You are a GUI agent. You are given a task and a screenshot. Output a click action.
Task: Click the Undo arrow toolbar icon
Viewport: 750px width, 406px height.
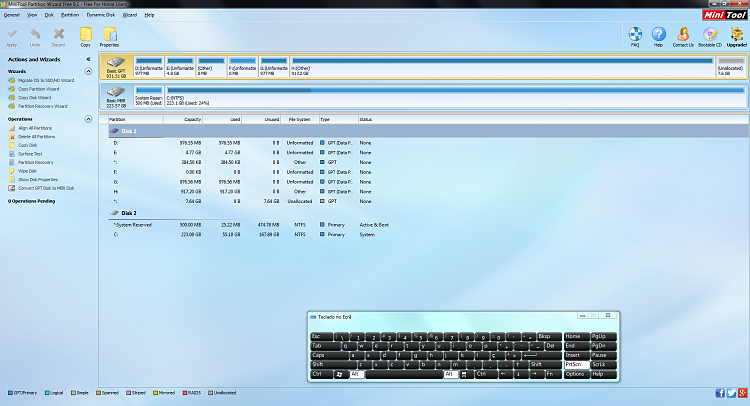tap(35, 37)
